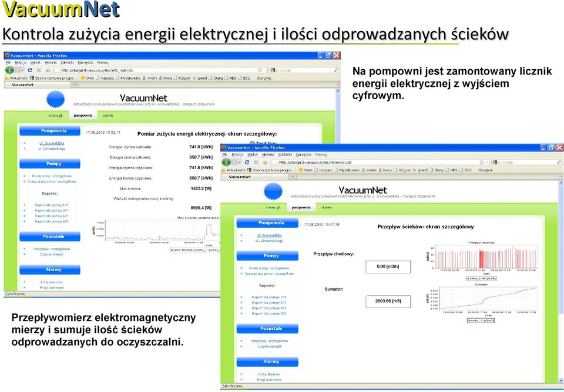This screenshot has height=392, width=564.
Task: Open Prądy pomp- szczegółowe in the flow window
Action: pos(269,268)
